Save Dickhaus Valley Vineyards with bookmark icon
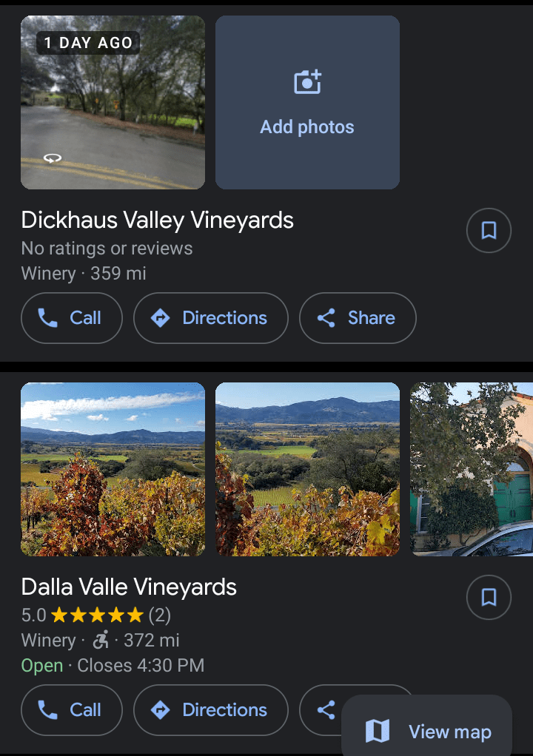 click(x=489, y=231)
